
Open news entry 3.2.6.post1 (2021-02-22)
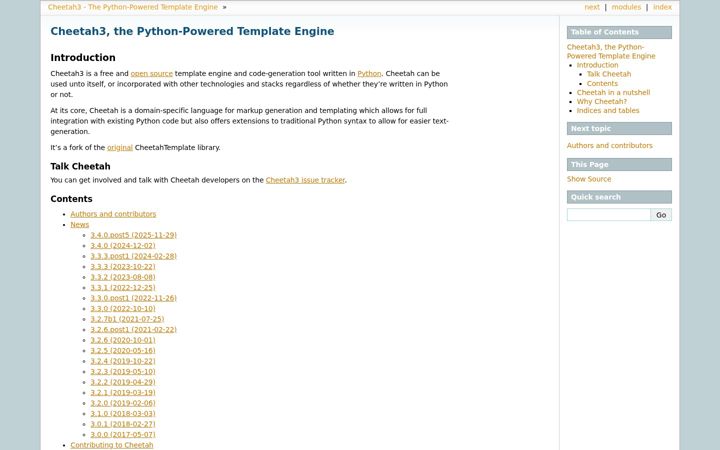pyautogui.click(x=133, y=330)
